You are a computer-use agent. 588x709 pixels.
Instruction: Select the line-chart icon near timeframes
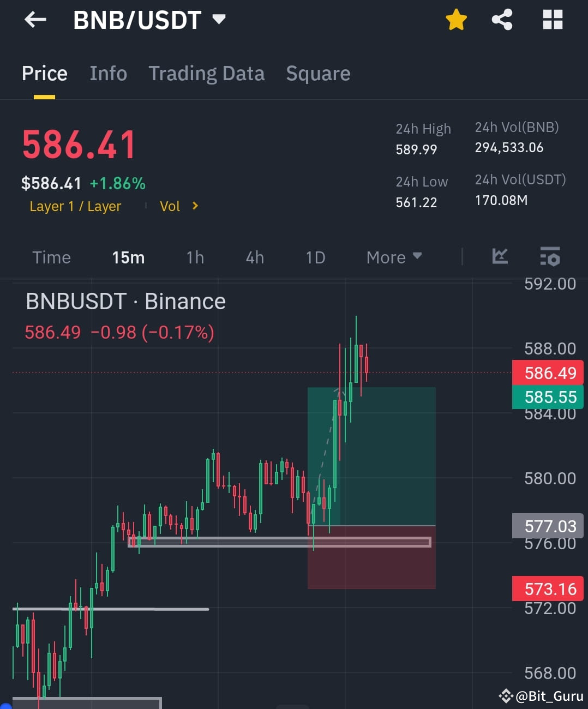[500, 257]
